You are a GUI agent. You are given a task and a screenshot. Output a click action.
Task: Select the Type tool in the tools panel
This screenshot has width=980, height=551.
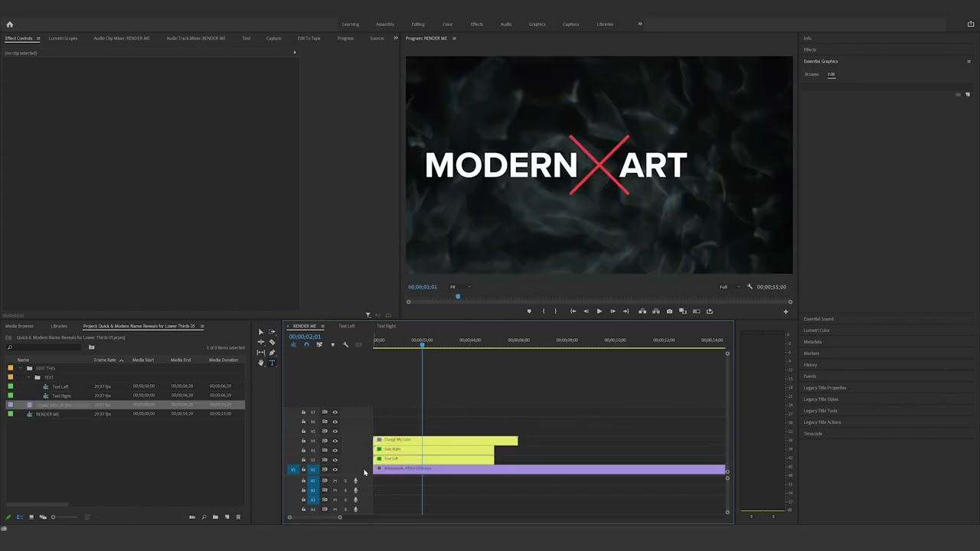pyautogui.click(x=272, y=363)
